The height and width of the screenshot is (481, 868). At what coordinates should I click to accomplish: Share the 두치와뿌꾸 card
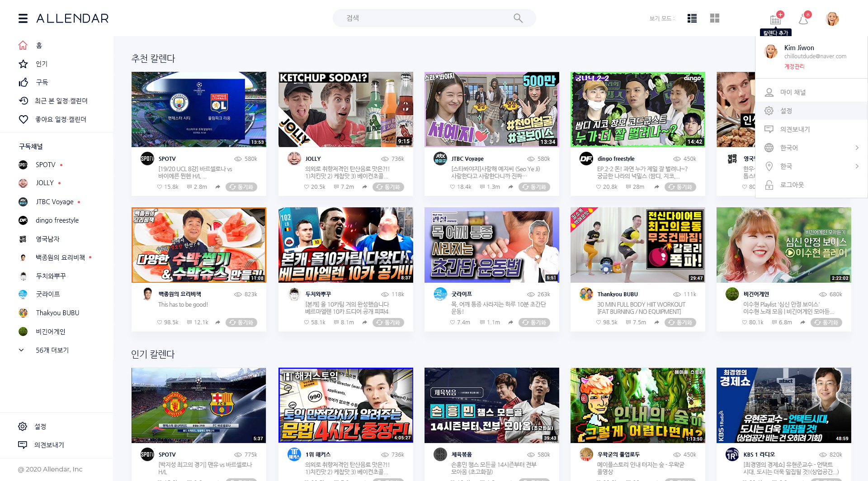click(x=365, y=322)
